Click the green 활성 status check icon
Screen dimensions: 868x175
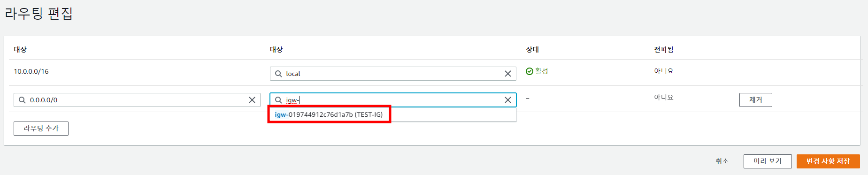530,71
